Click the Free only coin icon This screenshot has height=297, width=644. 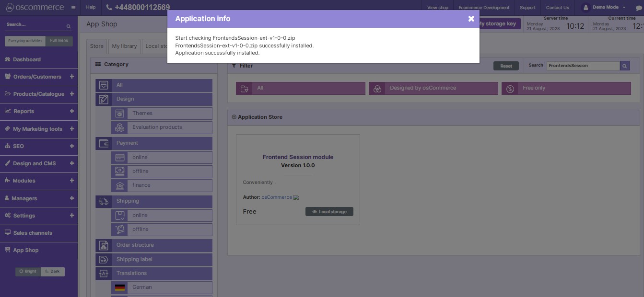510,88
